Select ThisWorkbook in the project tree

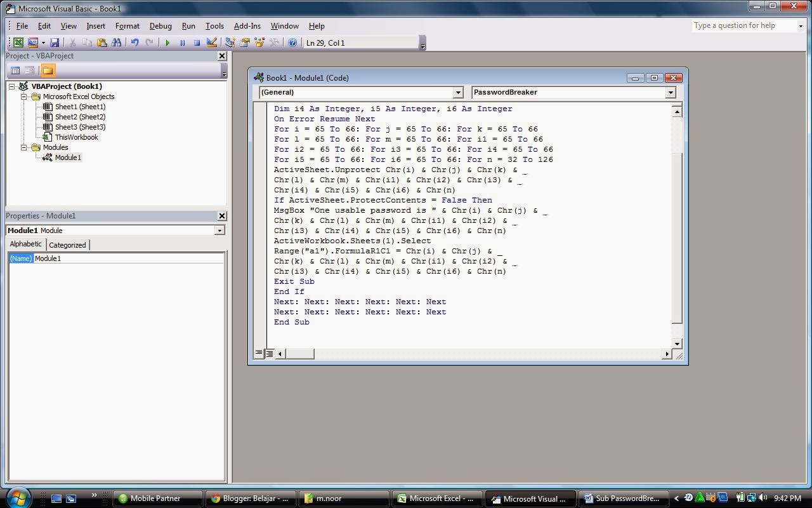pos(76,137)
